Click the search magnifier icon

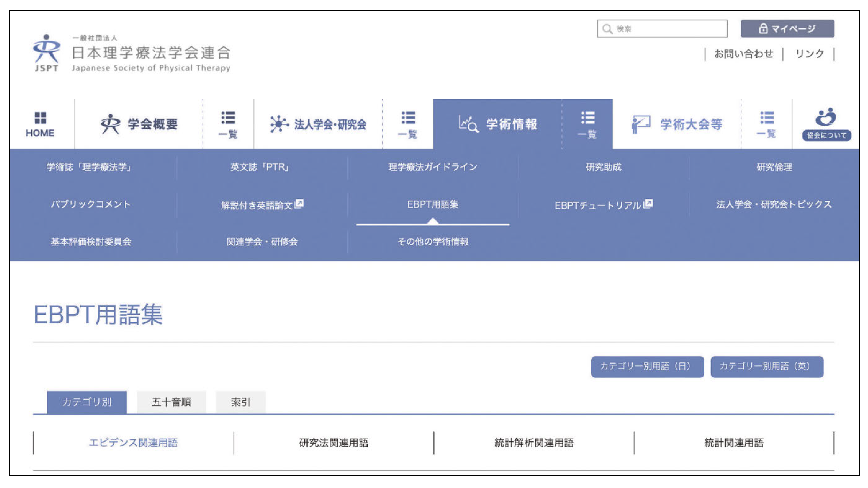pyautogui.click(x=607, y=29)
